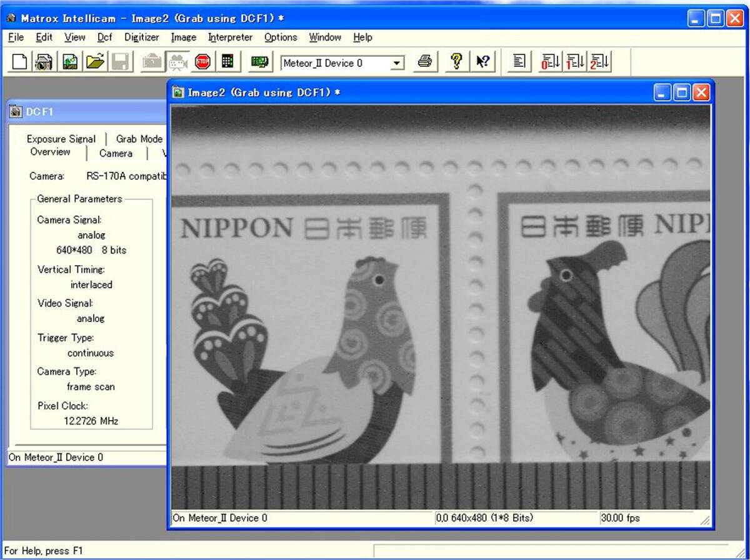This screenshot has height=560, width=750.
Task: Click the Image2 window icon in title
Action: [179, 92]
